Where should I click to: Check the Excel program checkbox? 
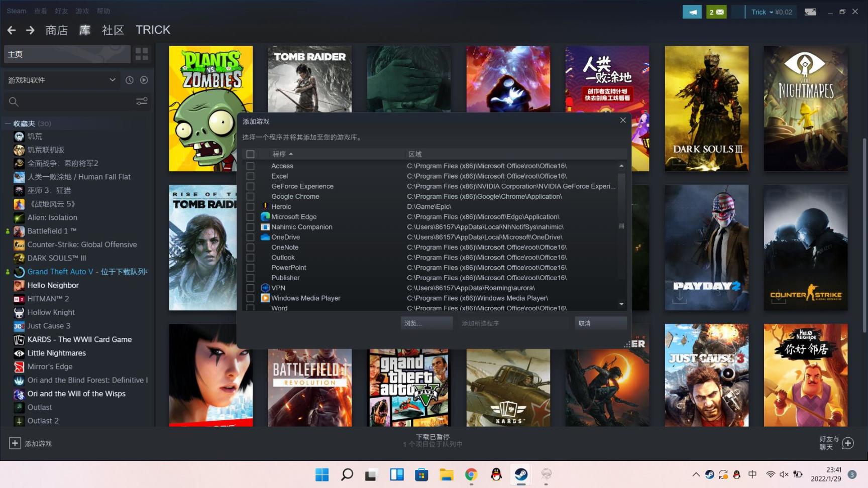(x=250, y=176)
